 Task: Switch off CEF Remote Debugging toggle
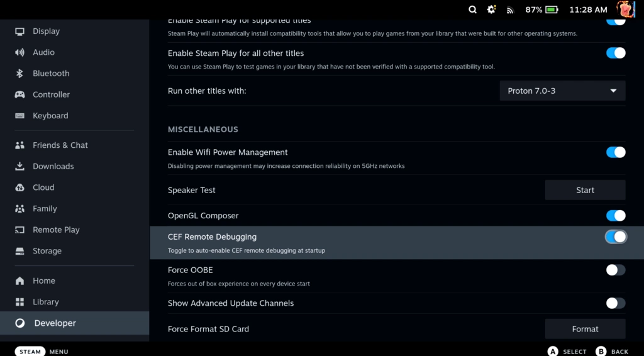click(616, 237)
